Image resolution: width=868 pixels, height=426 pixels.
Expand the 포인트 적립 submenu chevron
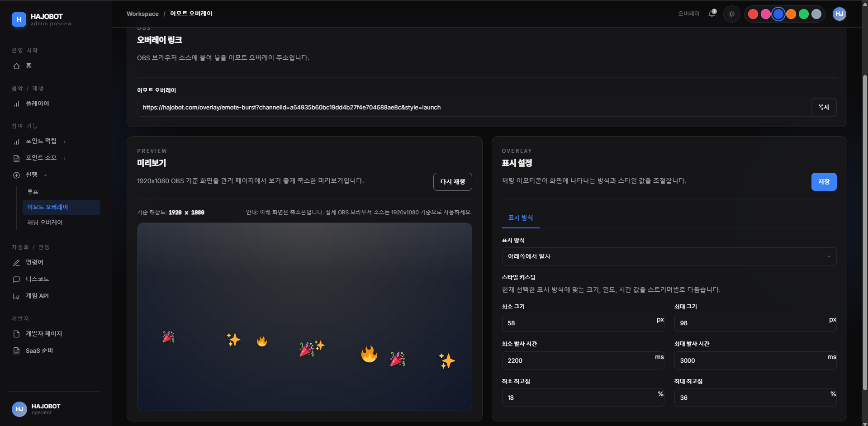pos(64,142)
